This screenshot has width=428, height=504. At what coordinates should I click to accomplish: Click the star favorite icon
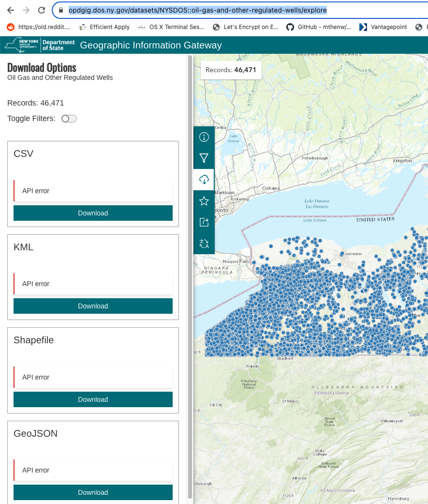click(x=204, y=201)
